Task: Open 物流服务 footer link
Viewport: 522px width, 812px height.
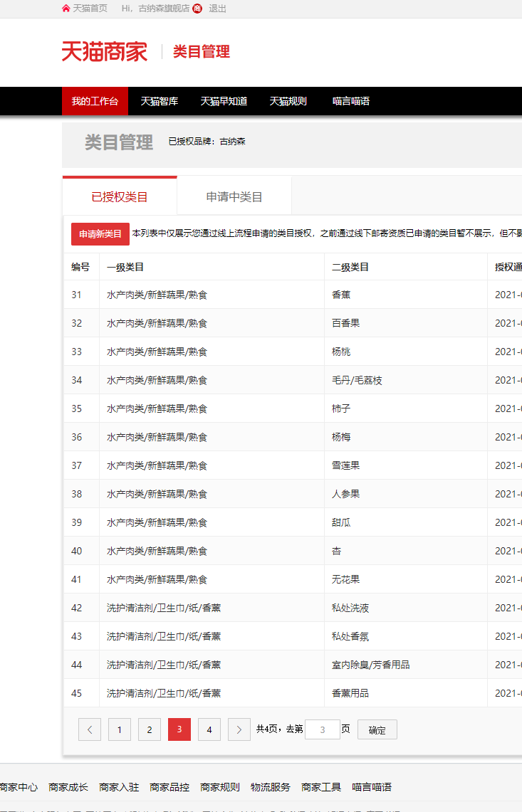Action: coord(271,787)
